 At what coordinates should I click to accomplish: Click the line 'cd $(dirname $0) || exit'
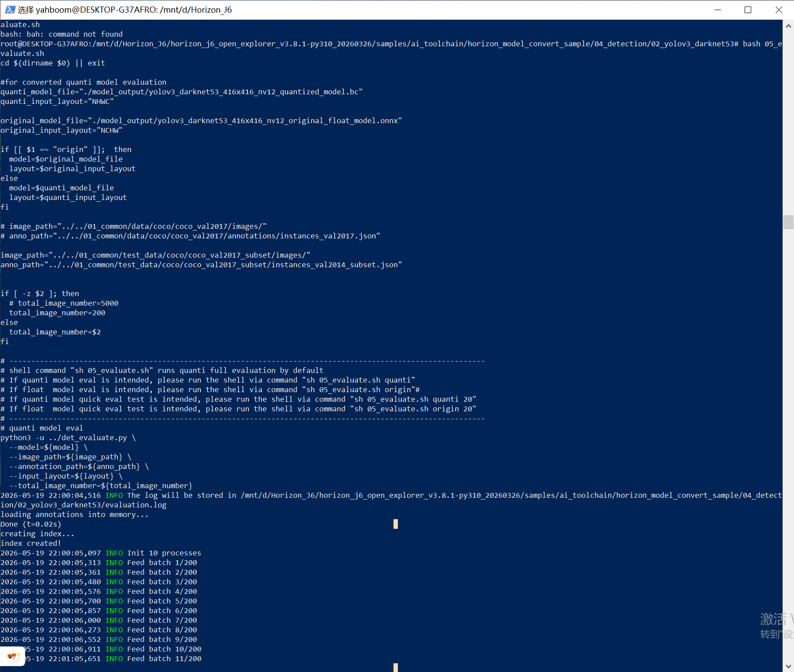[53, 63]
